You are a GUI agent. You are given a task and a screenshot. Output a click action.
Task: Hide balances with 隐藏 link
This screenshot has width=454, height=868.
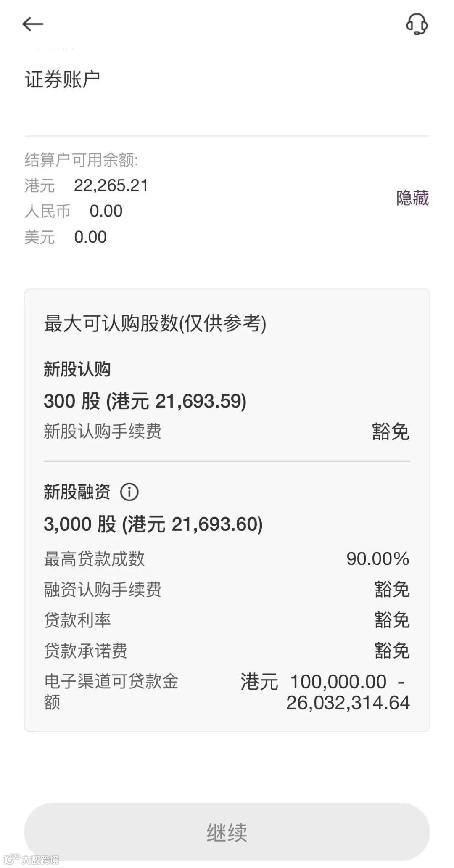[x=412, y=198]
